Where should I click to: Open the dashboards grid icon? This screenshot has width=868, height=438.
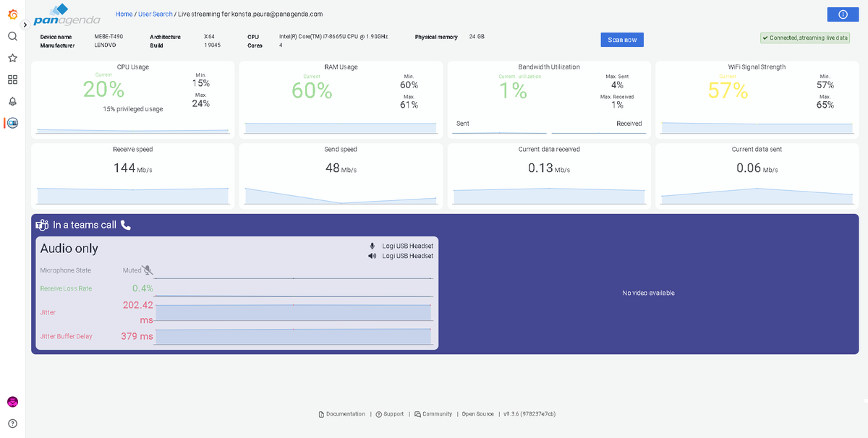12,80
